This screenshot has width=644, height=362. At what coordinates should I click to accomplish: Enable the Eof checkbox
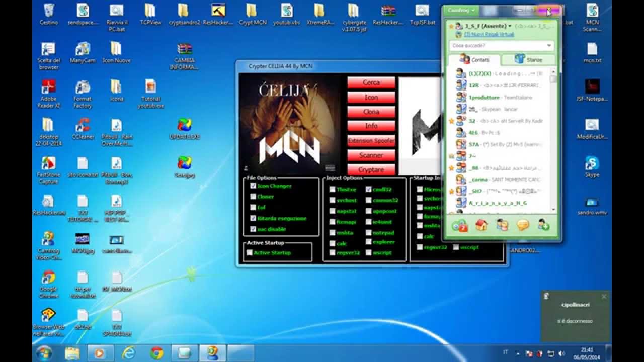pos(253,207)
